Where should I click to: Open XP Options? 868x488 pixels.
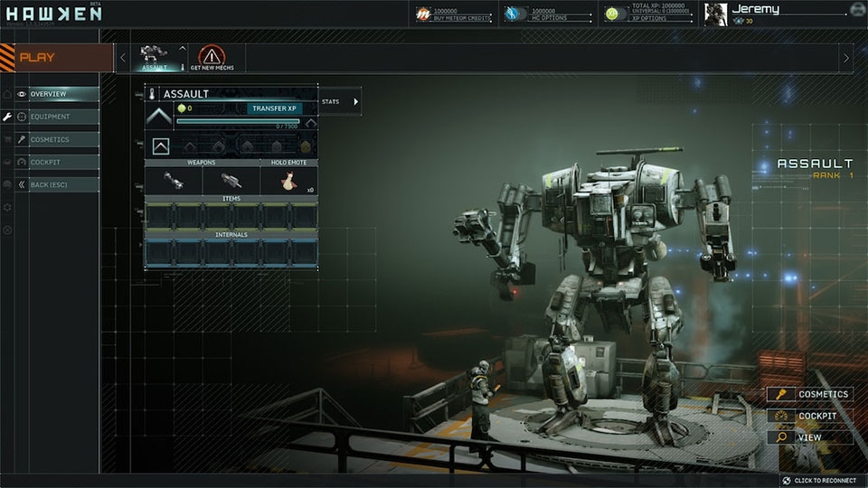[x=649, y=18]
